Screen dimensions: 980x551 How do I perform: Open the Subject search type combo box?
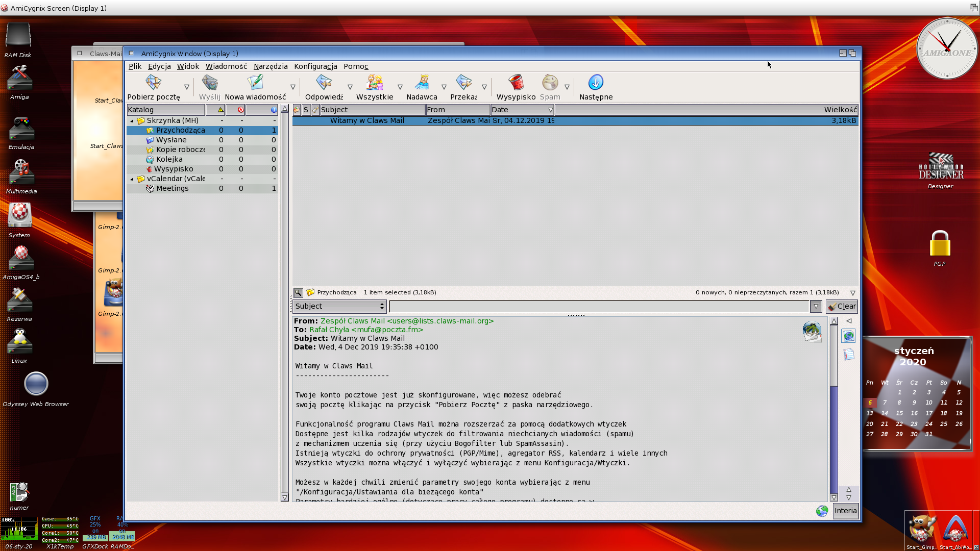pos(339,306)
